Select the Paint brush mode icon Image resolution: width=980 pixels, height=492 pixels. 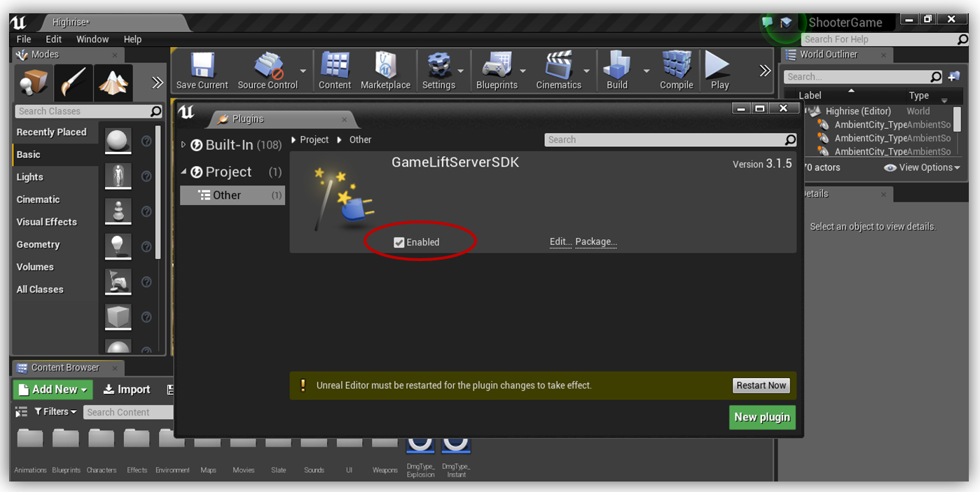(x=73, y=83)
